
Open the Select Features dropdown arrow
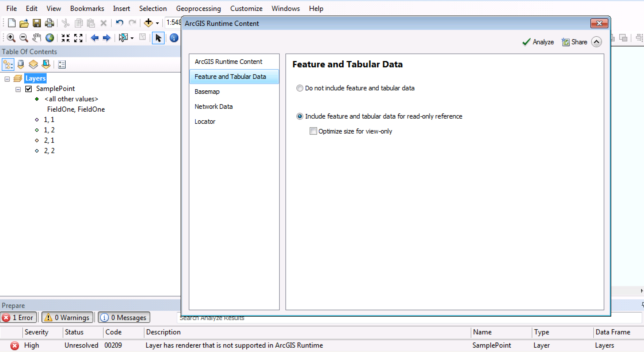132,38
